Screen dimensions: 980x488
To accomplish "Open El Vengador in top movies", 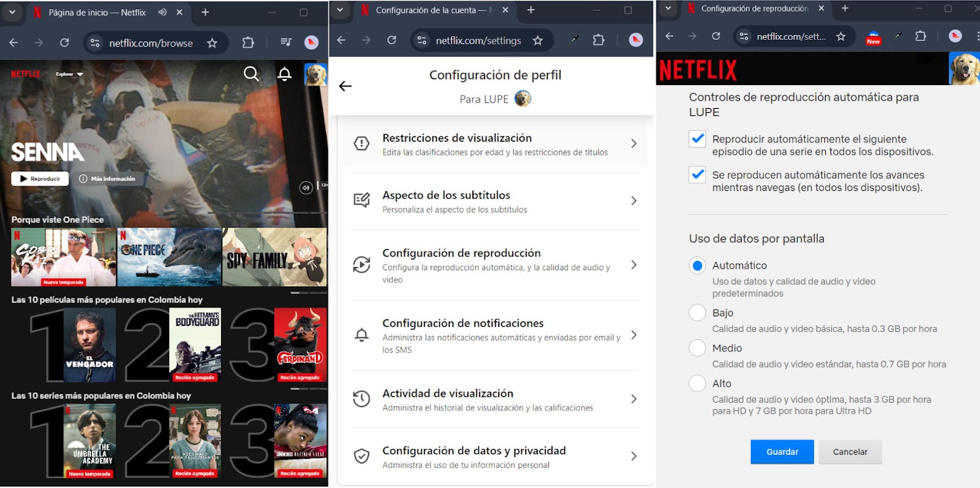I will [89, 345].
